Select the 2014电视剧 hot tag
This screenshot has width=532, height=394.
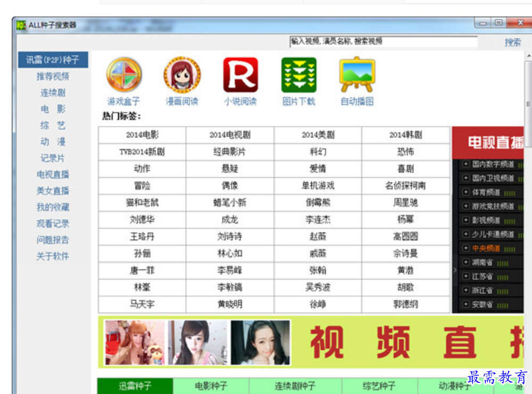click(x=230, y=135)
